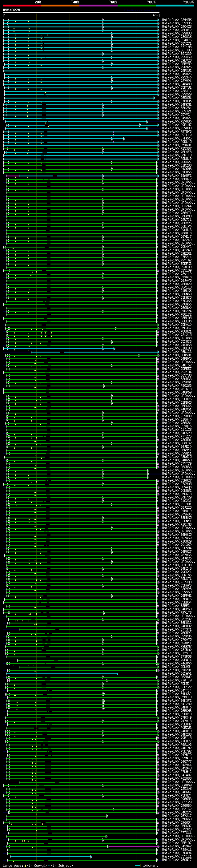
Task: Click the orange ~40% identity legend bar
Action: [x=60, y=6]
